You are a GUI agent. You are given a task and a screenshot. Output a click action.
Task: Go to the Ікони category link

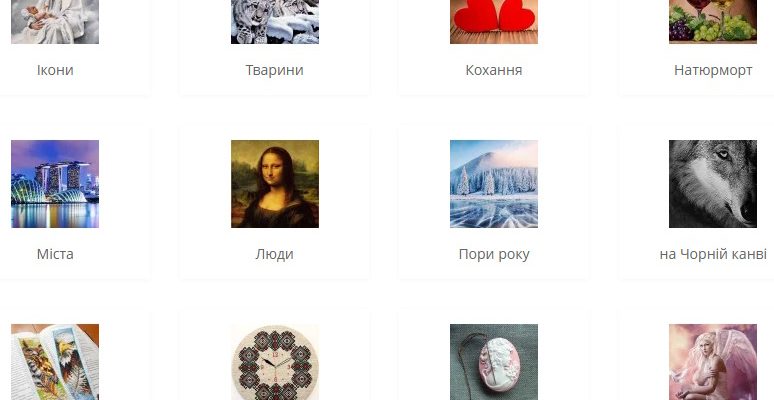pos(55,70)
